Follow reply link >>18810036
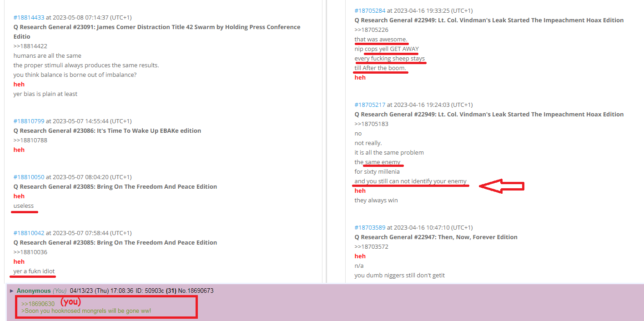Screen dimensions: 644x321 (x=30, y=252)
